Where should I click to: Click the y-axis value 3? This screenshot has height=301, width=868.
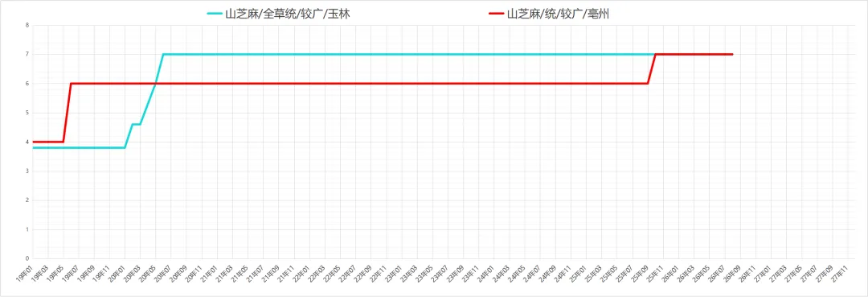pos(27,171)
